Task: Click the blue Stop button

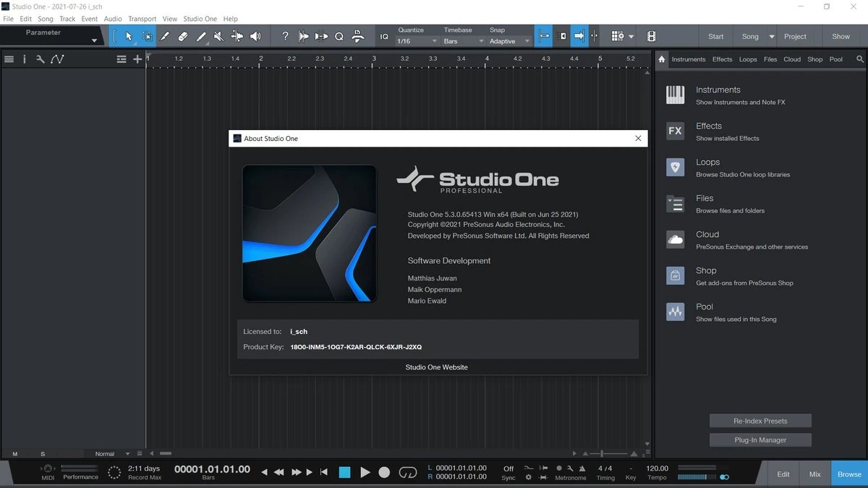Action: tap(344, 472)
